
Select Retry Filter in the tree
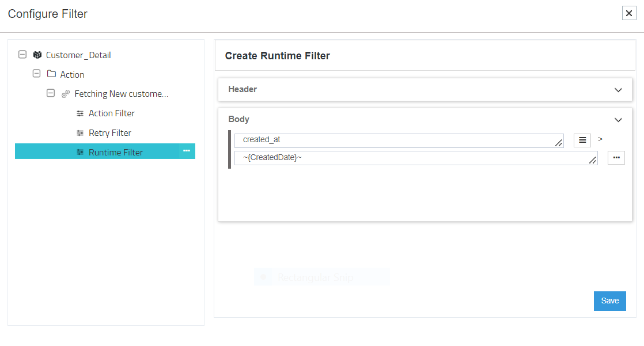tap(110, 133)
